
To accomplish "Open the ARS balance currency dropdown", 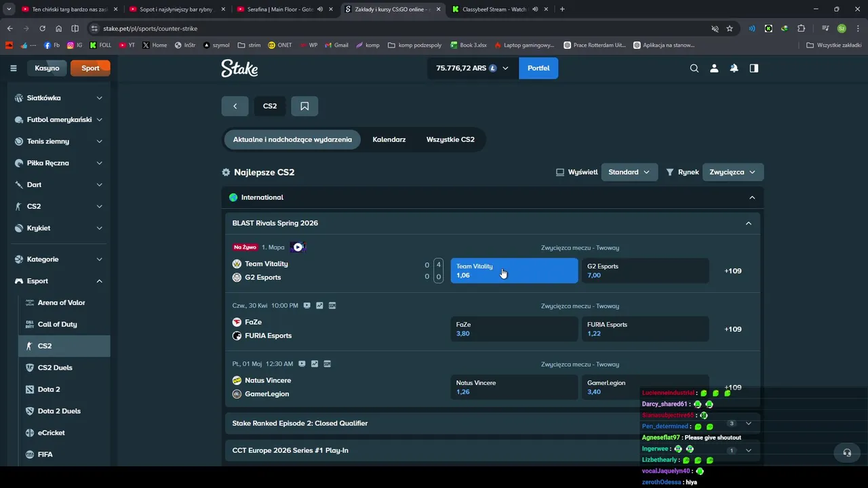I will (472, 68).
